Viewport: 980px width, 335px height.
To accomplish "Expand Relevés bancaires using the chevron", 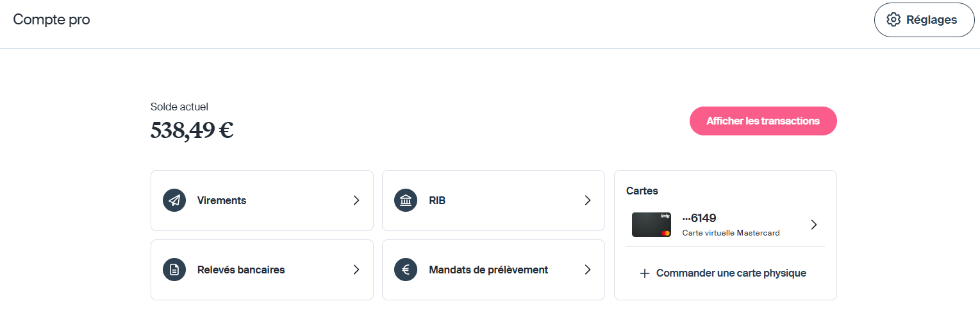I will pos(356,270).
